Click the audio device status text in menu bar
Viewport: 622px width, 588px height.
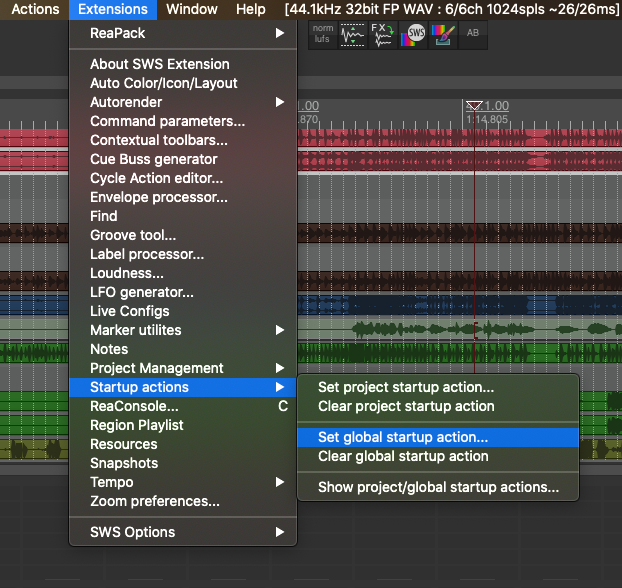pyautogui.click(x=452, y=9)
